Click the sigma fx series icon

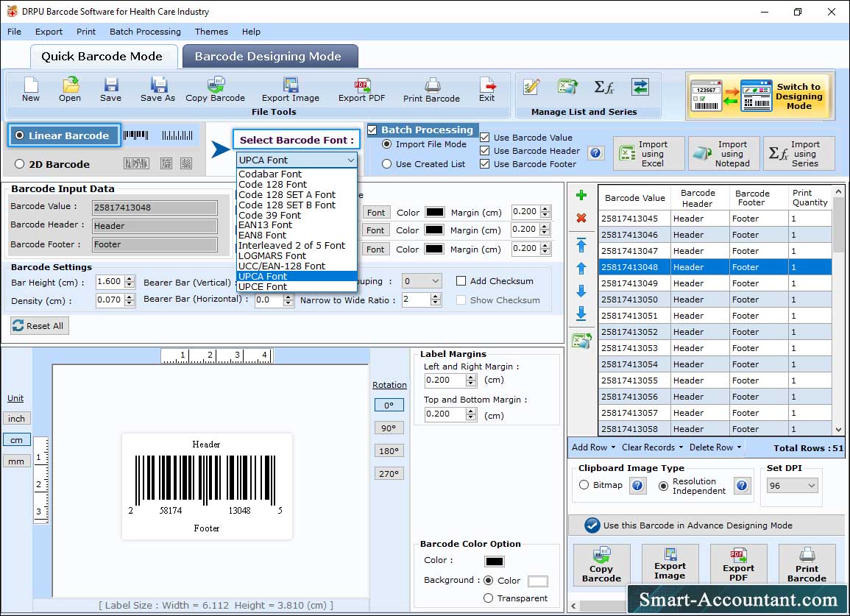[604, 87]
